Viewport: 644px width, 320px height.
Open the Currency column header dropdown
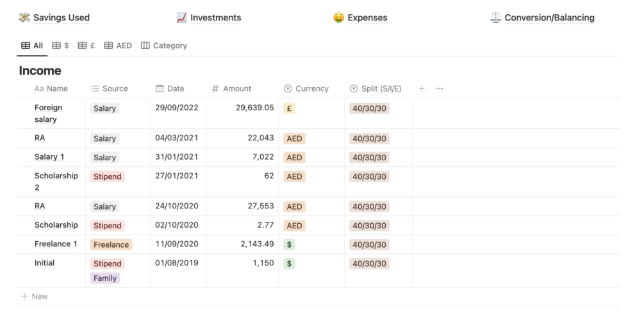306,88
